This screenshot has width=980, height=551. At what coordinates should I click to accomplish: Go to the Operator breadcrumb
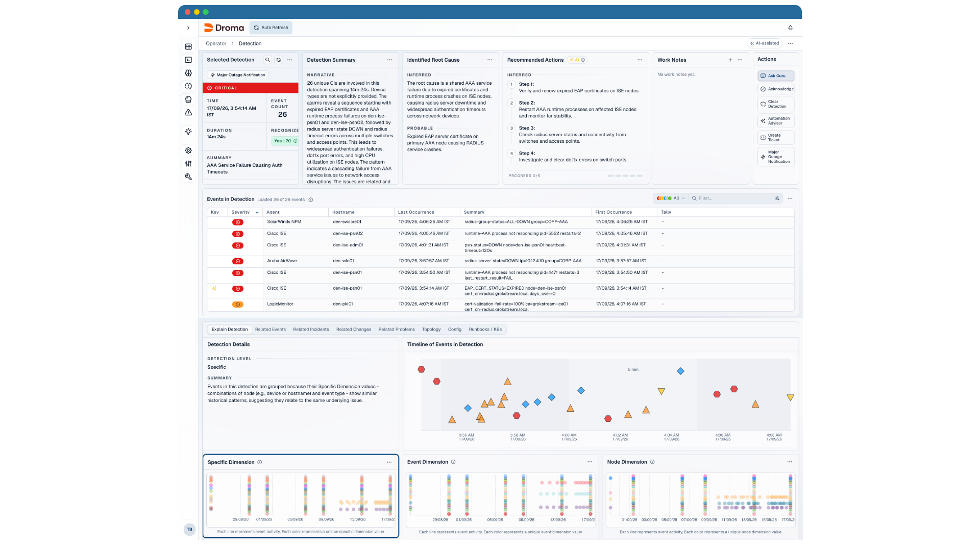(x=216, y=43)
